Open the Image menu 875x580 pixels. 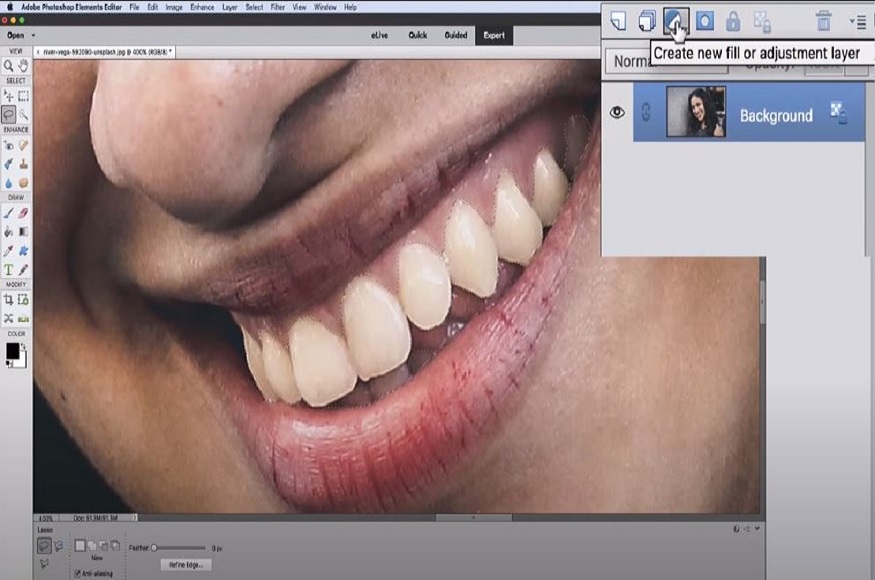174,7
